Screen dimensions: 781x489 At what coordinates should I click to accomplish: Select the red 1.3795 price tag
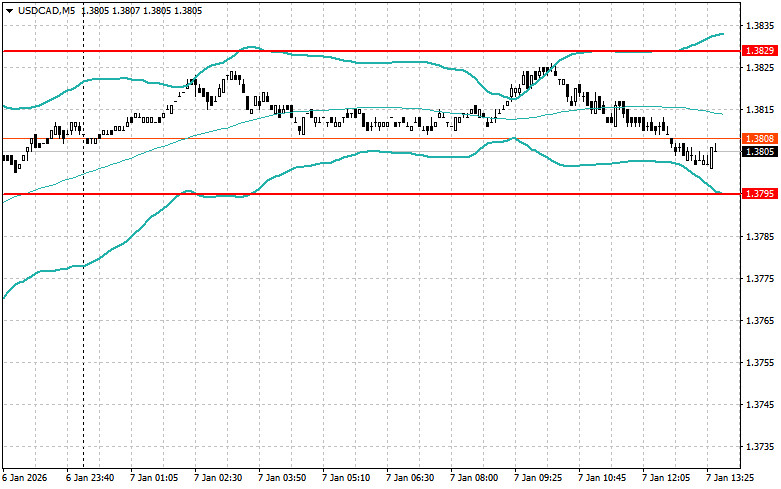[x=760, y=193]
